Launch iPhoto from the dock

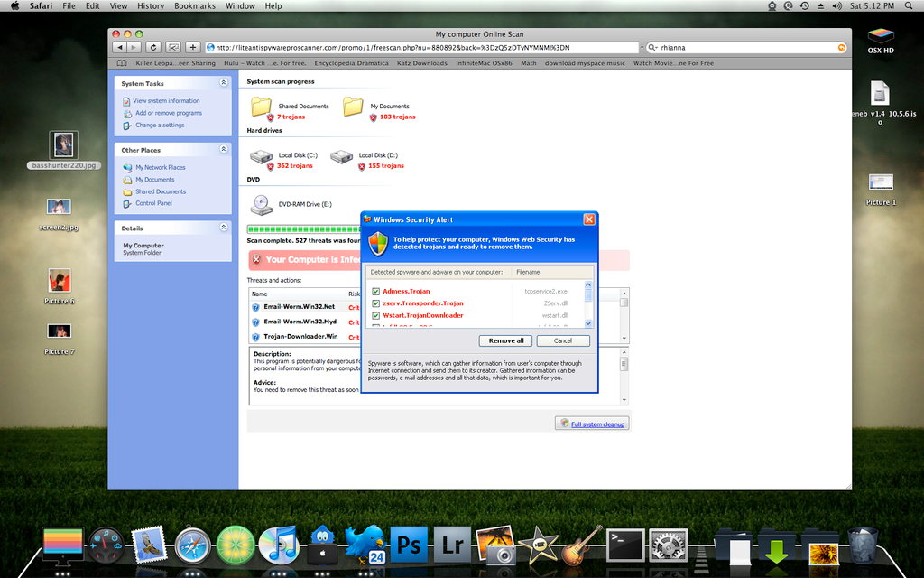(x=495, y=545)
